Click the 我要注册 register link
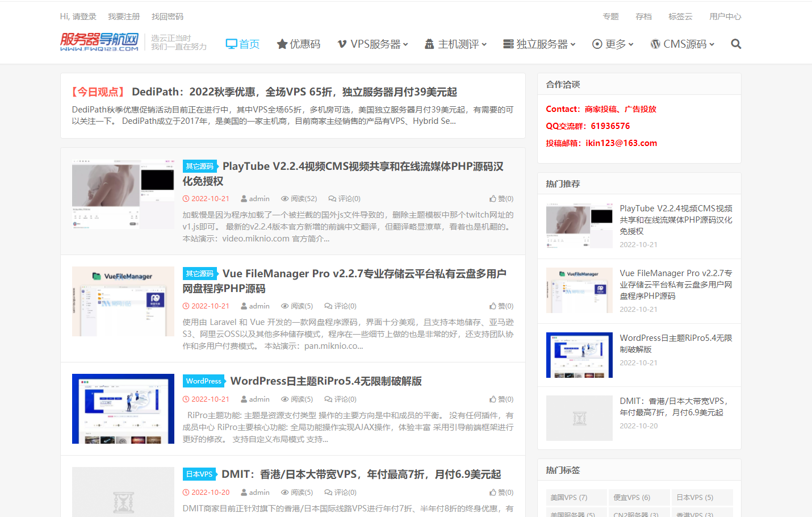The image size is (812, 517). tap(124, 16)
